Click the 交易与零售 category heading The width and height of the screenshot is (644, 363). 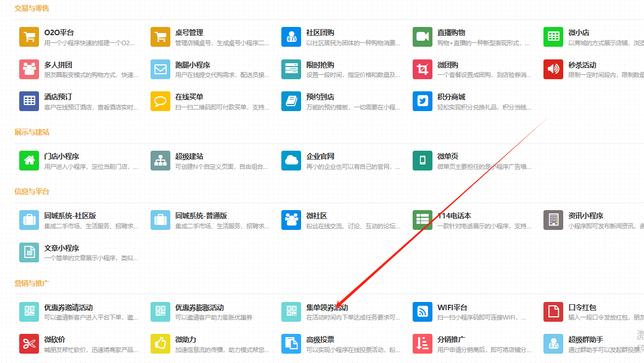tap(32, 8)
